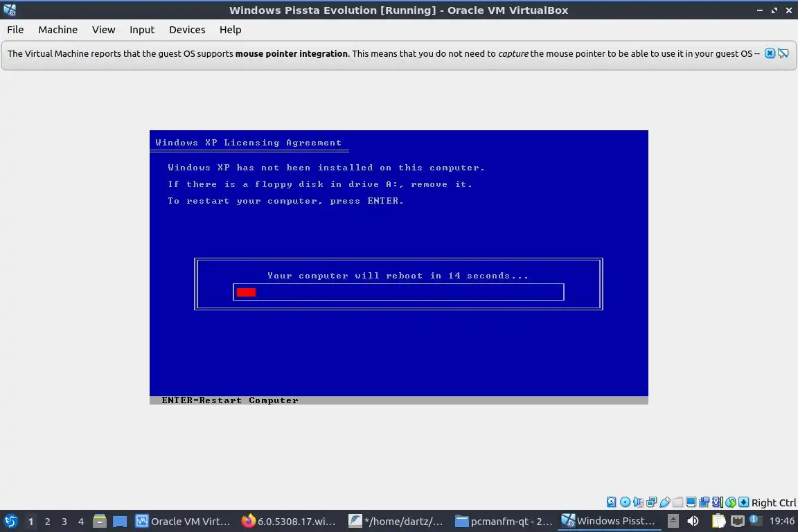
Task: Click the CPU virtualization status icon
Action: point(718,502)
